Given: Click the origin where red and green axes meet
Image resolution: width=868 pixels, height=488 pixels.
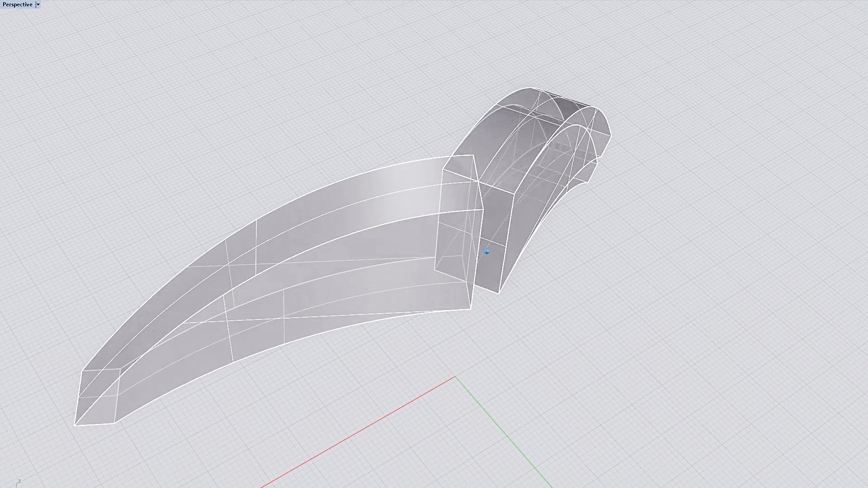Looking at the screenshot, I should coord(455,376).
